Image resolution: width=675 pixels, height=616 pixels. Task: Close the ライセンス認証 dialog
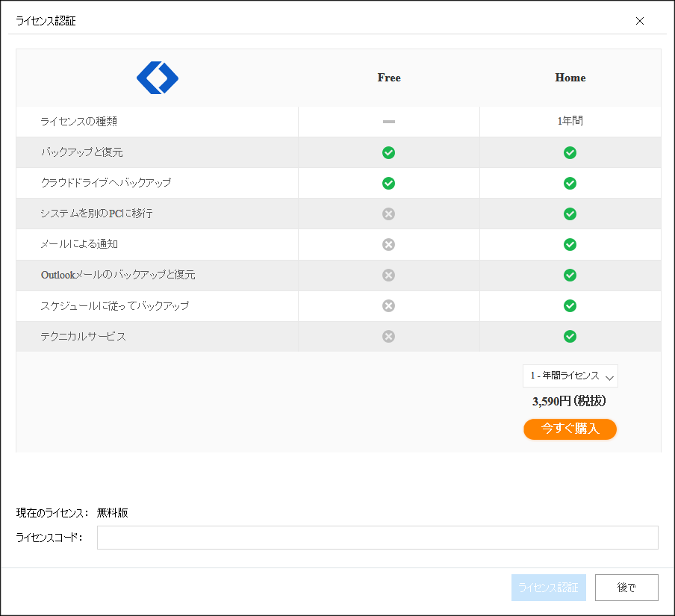coord(640,21)
